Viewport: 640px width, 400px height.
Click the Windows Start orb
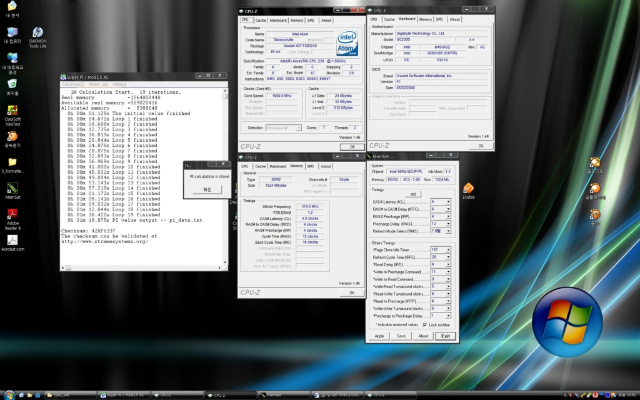tap(9, 395)
